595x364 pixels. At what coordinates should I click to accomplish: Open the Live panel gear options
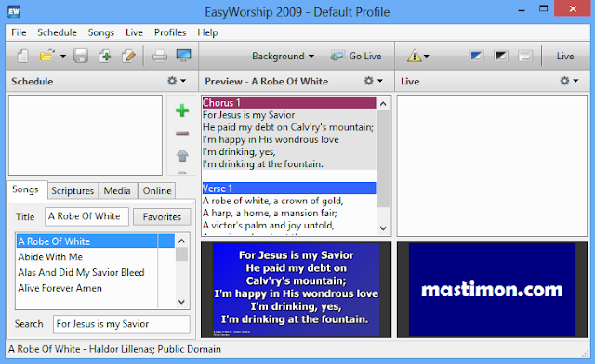(570, 81)
